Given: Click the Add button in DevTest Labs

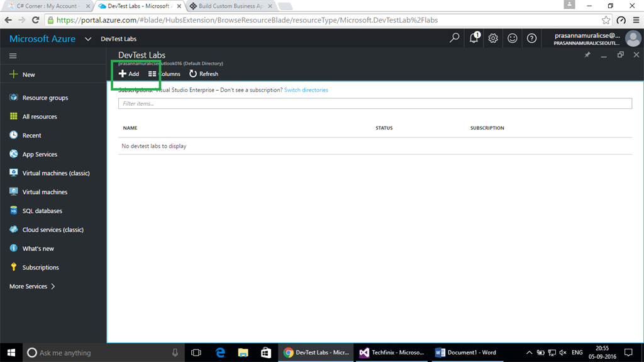Looking at the screenshot, I should click(129, 74).
